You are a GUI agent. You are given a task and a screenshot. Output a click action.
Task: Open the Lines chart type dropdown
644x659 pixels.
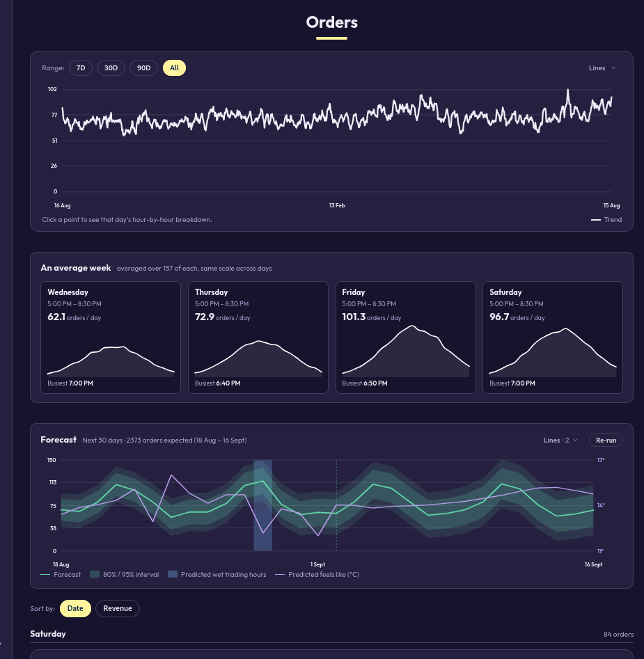pos(602,68)
